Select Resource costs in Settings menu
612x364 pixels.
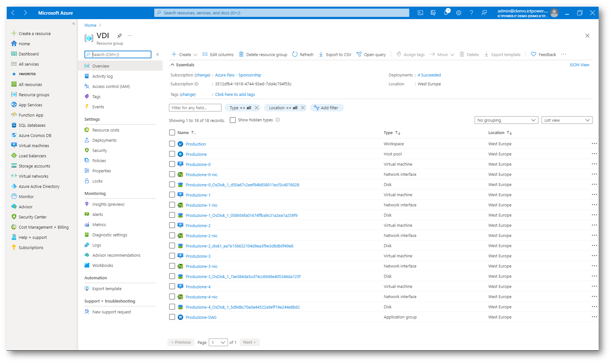(106, 130)
